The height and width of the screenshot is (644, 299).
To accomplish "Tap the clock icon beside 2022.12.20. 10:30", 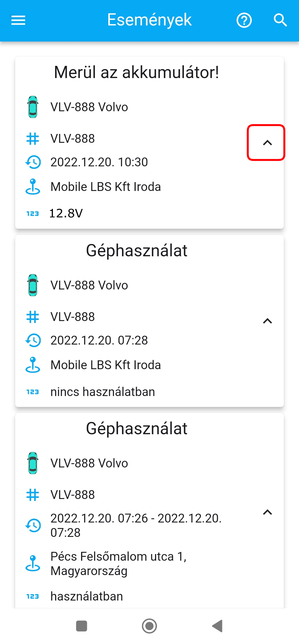I will click(x=33, y=162).
